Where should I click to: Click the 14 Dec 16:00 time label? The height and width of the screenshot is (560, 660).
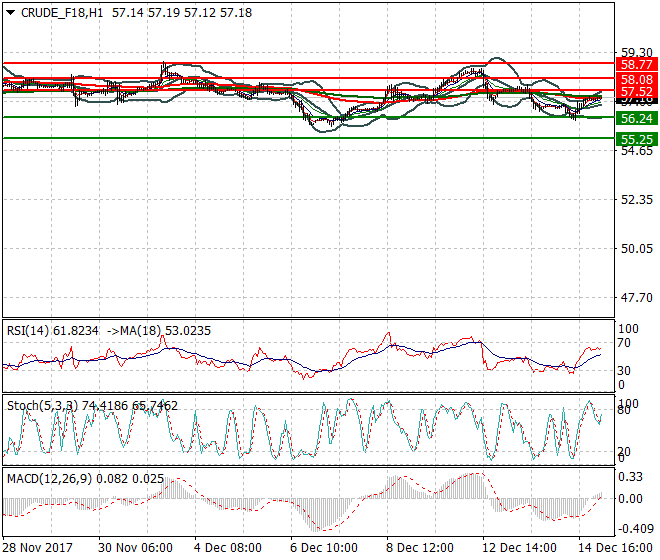[612, 548]
